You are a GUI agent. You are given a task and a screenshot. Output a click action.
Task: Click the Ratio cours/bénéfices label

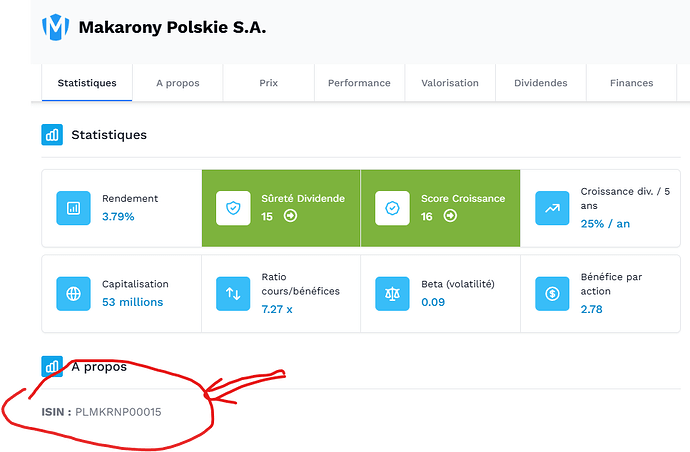301,284
